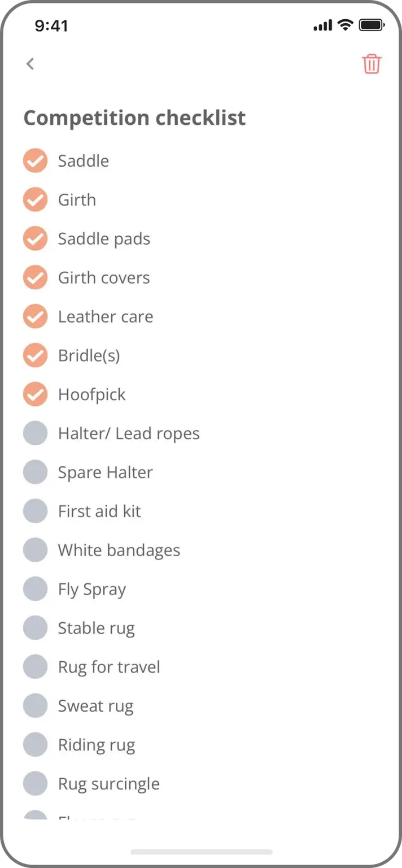Uncheck Leather care item

[x=35, y=316]
